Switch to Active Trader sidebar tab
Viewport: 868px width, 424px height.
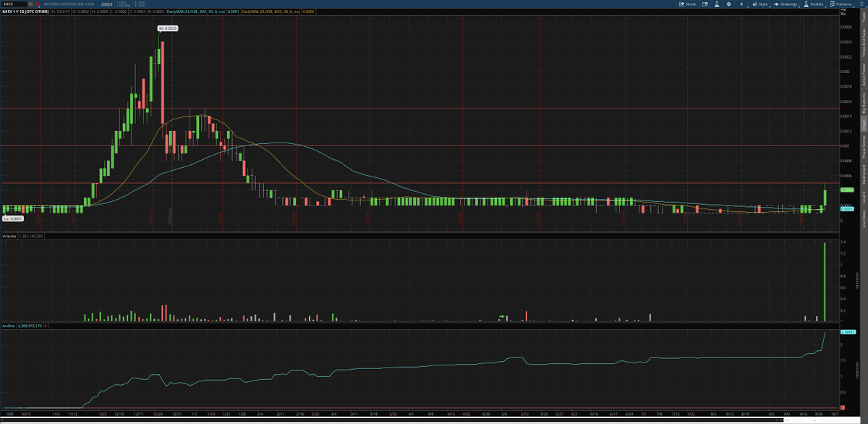point(864,75)
